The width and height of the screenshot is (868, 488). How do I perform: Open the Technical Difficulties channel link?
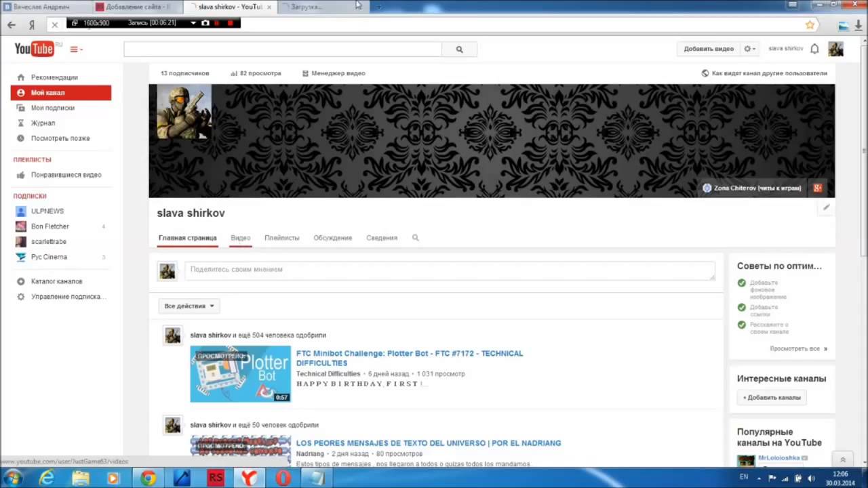328,374
